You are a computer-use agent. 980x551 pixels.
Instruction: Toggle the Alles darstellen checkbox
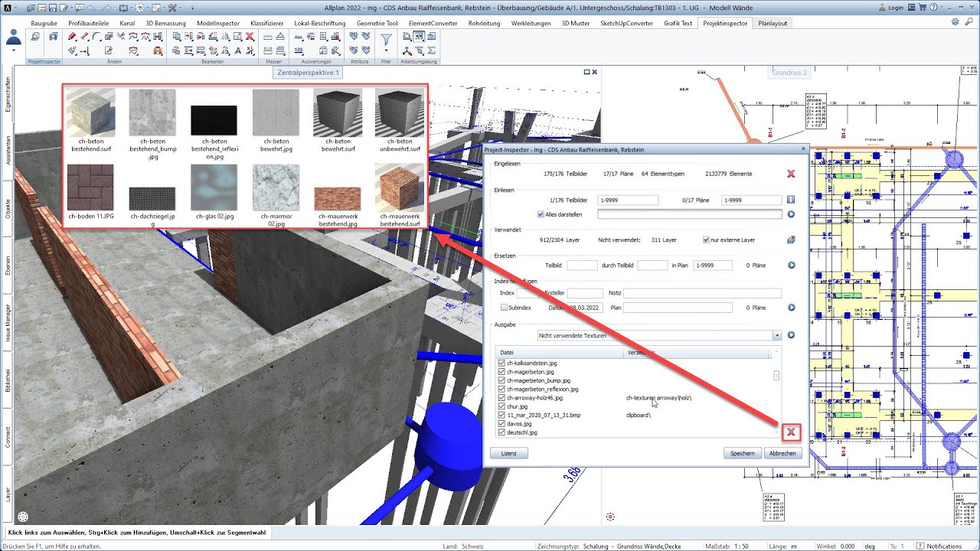tap(541, 214)
